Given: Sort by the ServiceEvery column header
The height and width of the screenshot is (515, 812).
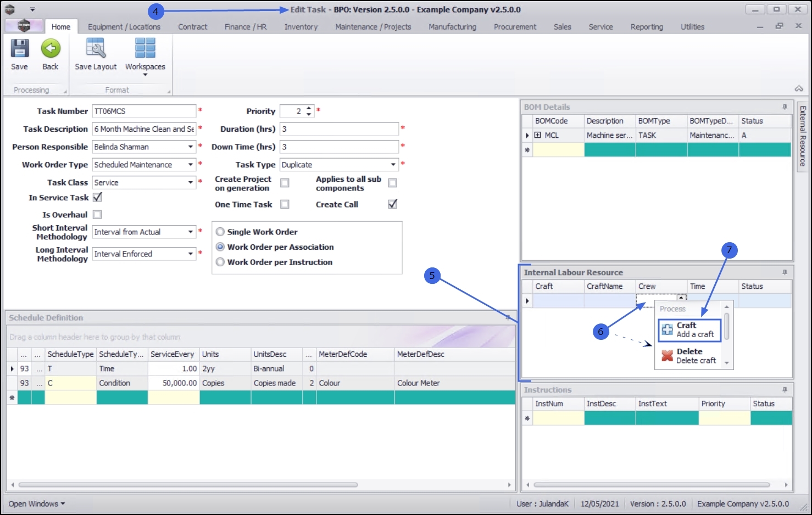Looking at the screenshot, I should point(174,354).
